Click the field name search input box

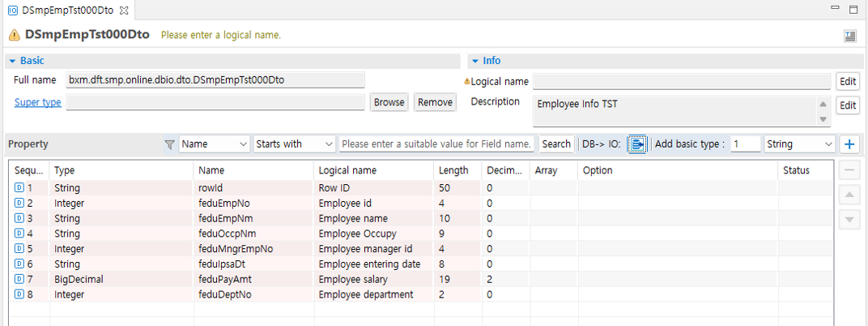[x=437, y=144]
